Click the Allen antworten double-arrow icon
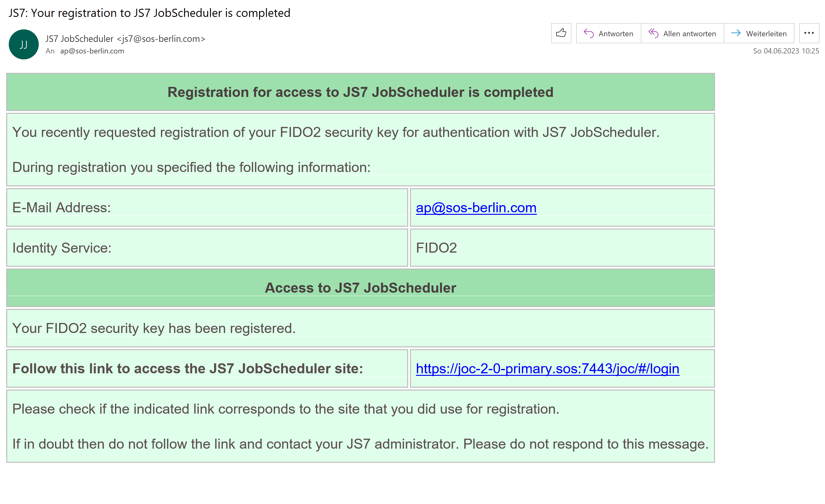 pyautogui.click(x=653, y=33)
